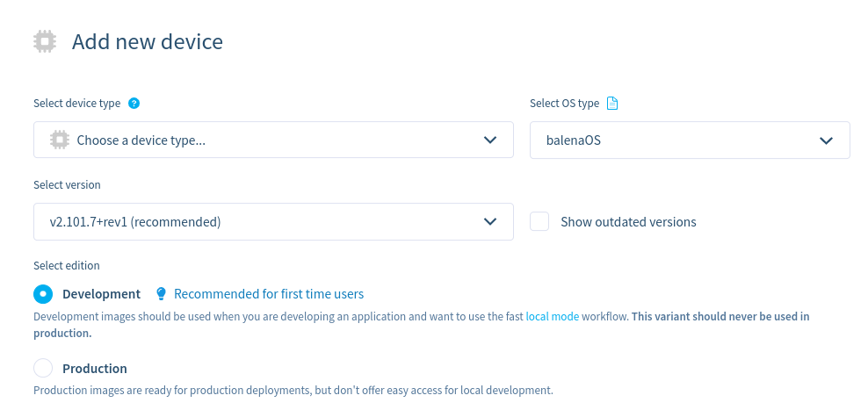
Task: Select the Development edition radio button
Action: point(43,294)
